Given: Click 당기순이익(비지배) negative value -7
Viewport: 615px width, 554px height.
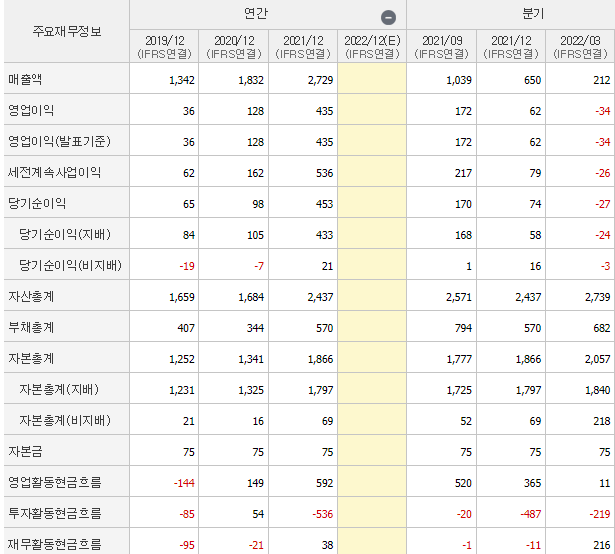Looking at the screenshot, I should pos(259,266).
